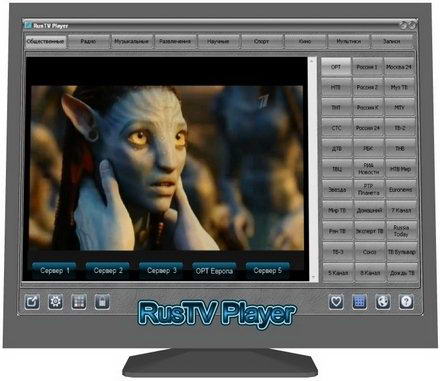Open the Радио tab

click(88, 42)
